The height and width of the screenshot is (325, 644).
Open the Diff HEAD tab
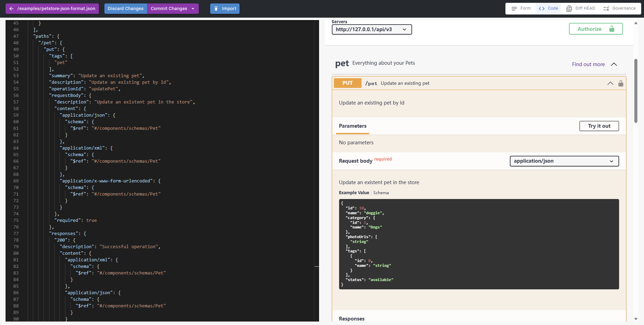581,8
